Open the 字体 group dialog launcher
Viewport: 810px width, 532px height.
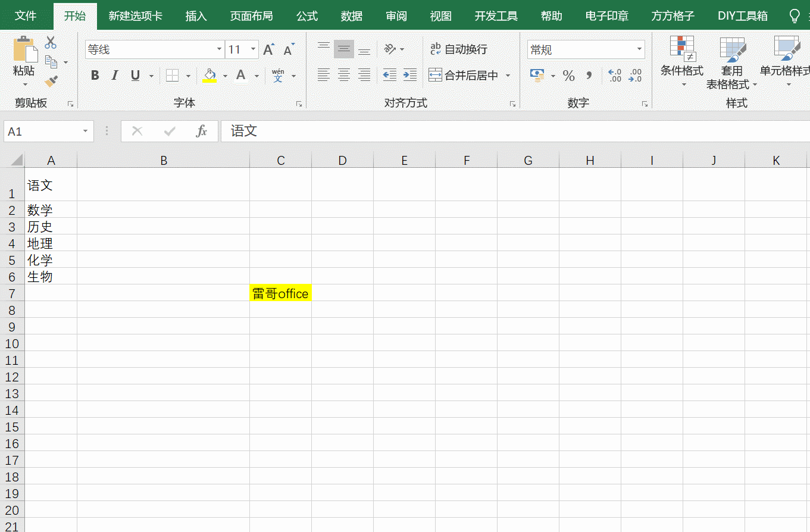point(299,104)
